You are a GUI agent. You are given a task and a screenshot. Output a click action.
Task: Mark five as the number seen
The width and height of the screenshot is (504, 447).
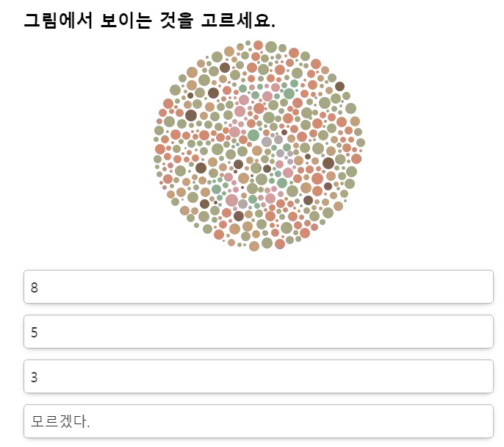258,332
